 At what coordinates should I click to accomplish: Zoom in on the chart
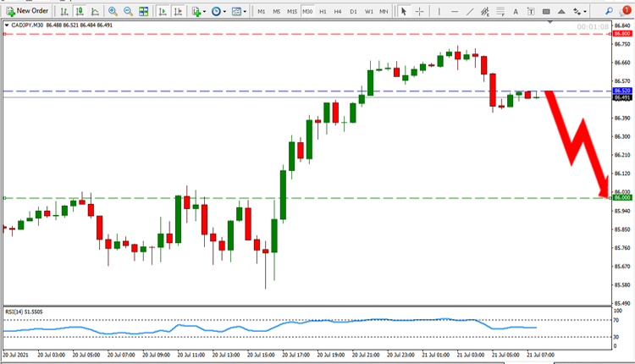point(113,11)
